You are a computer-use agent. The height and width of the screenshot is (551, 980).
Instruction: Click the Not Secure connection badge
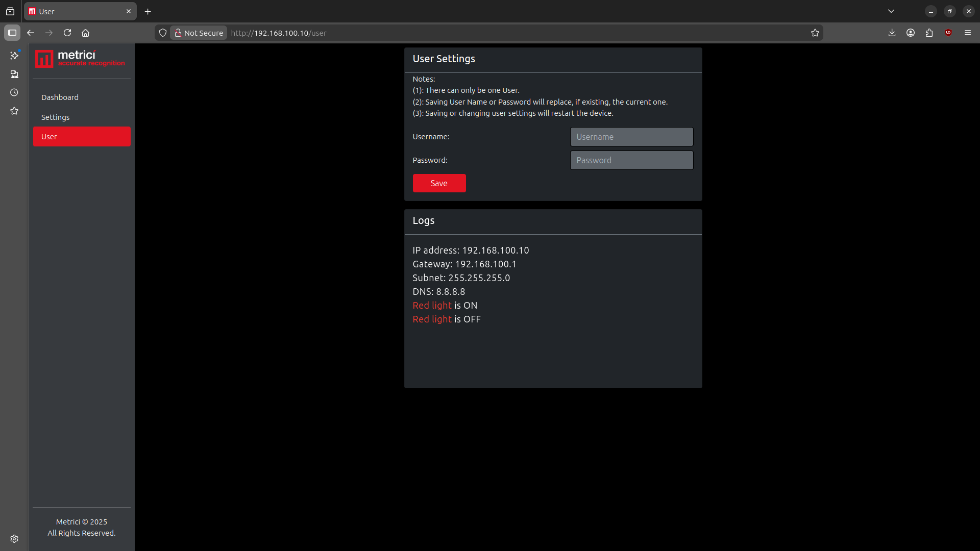point(199,33)
